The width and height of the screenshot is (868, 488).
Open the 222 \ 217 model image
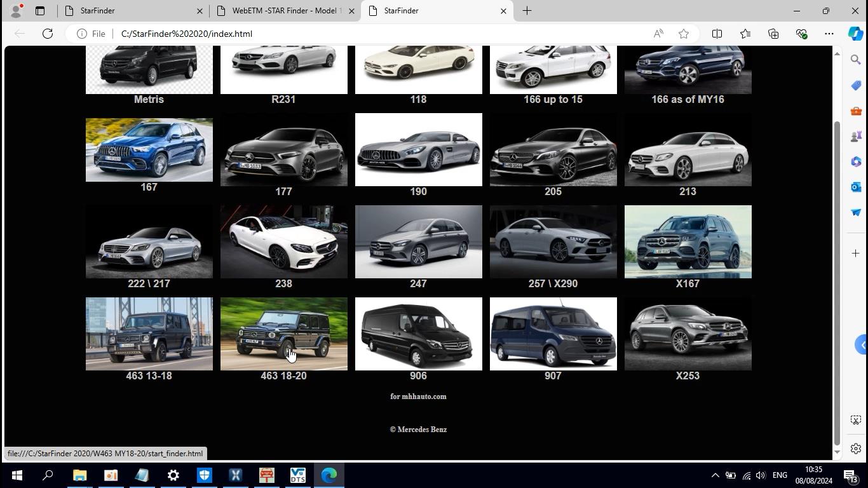tap(149, 241)
